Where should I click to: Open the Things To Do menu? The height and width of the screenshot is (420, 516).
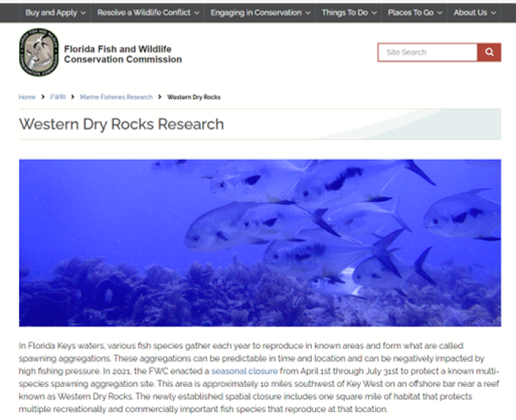349,13
